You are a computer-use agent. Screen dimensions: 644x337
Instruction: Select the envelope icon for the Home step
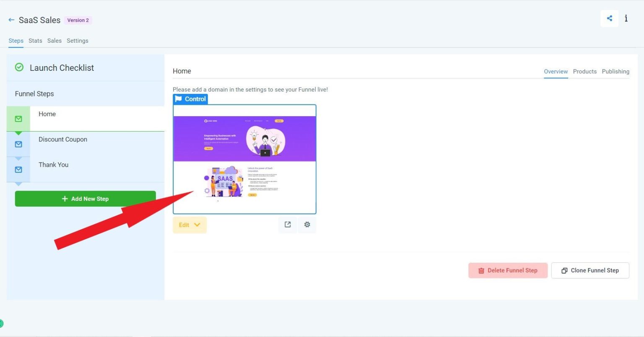18,119
